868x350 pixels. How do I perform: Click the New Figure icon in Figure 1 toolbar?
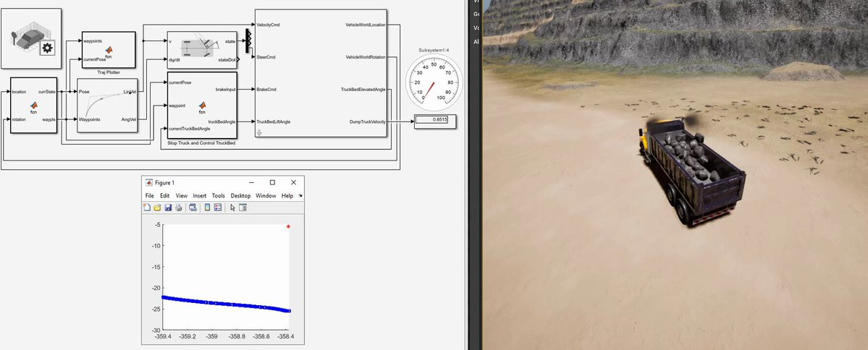[147, 208]
